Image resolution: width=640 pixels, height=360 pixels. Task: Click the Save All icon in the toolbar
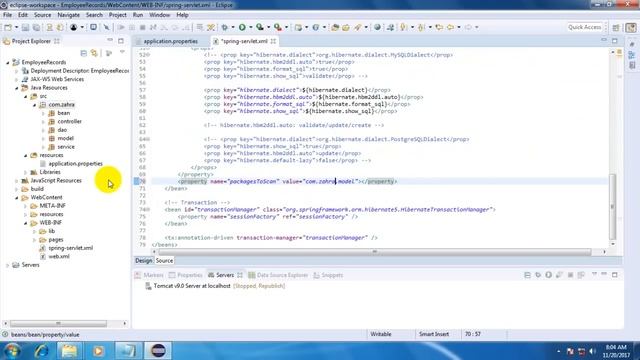pyautogui.click(x=36, y=27)
